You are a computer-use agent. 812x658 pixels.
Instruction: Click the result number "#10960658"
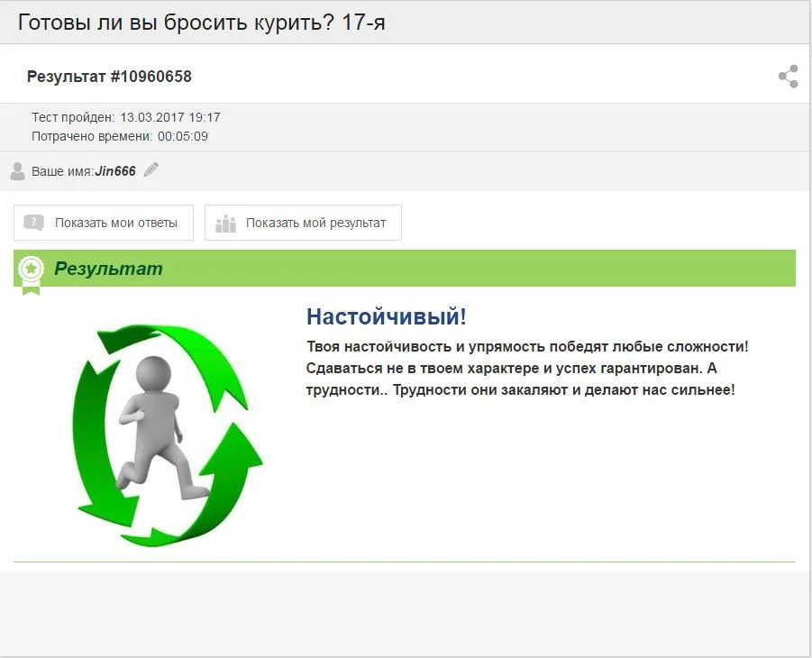tap(152, 76)
